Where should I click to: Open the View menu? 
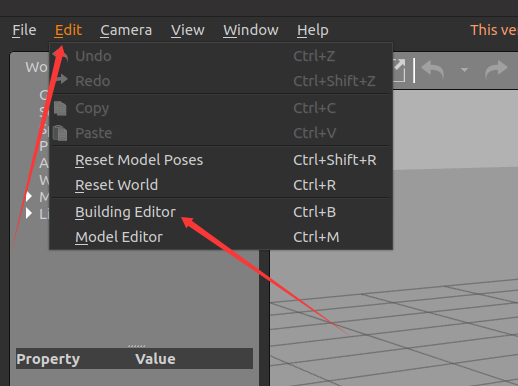188,30
